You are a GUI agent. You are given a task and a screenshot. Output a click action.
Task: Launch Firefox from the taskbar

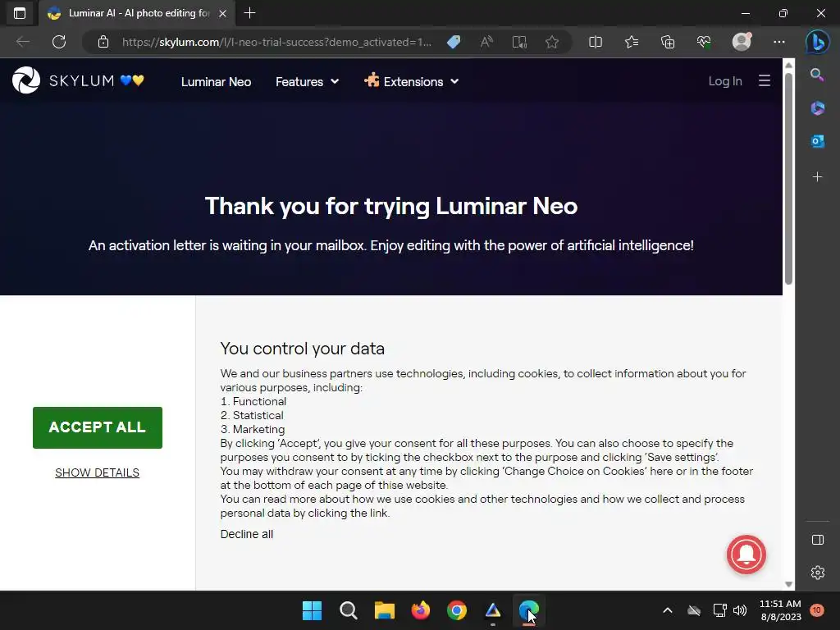[x=421, y=610]
